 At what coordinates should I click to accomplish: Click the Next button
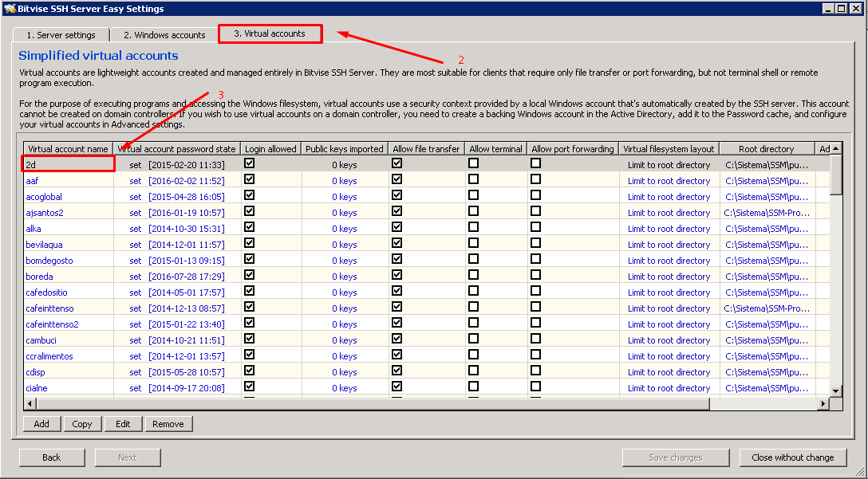(128, 457)
